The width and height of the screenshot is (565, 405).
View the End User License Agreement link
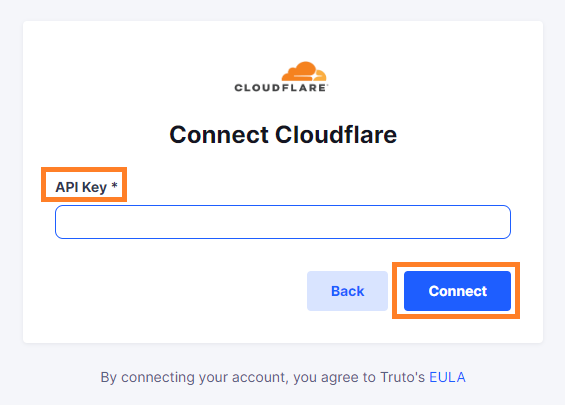click(x=447, y=377)
